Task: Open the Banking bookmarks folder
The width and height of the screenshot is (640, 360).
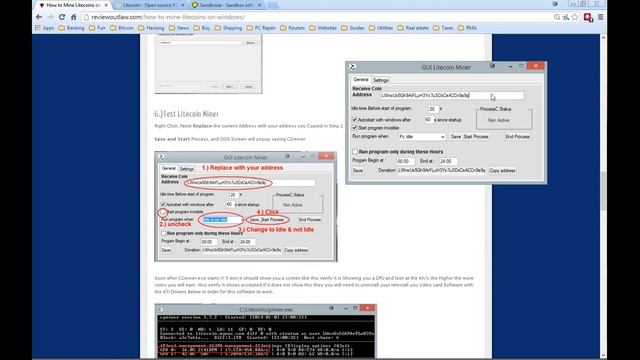Action: coord(71,28)
